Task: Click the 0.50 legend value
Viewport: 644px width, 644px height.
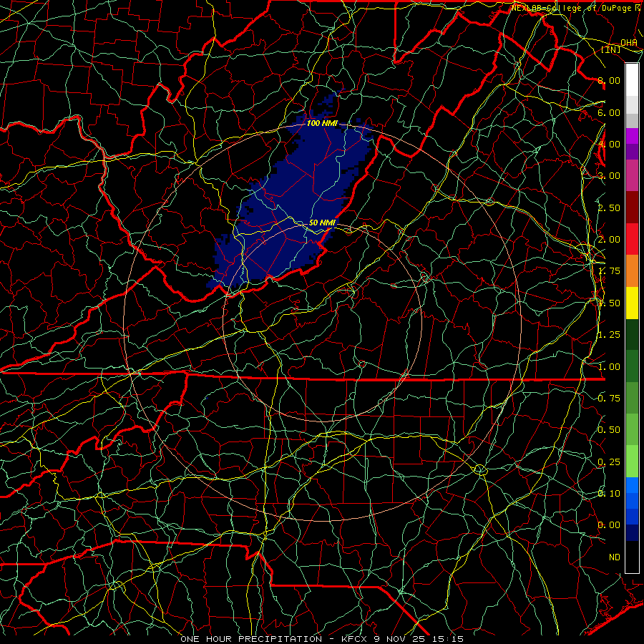Action: click(x=610, y=430)
